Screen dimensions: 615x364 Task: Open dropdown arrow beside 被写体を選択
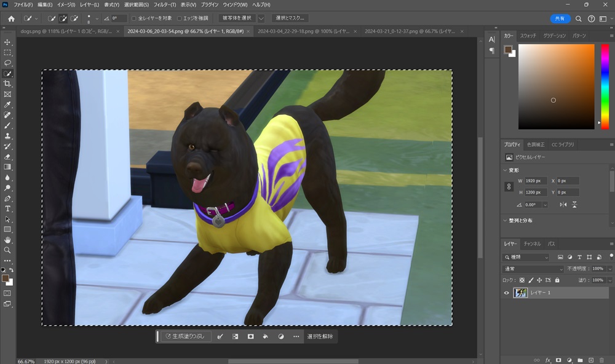point(261,18)
